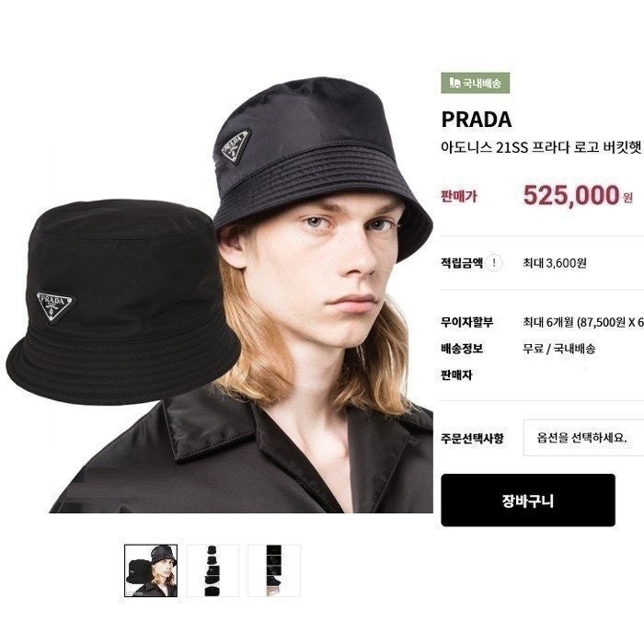Click the 적립금액 exclamation info icon
Screen dimensions: 644x644
coord(494,262)
